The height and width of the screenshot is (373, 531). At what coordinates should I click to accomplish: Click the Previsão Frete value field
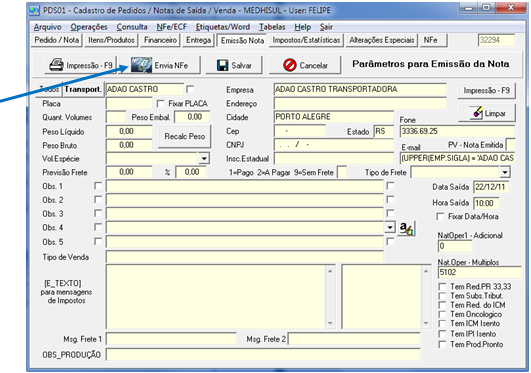pyautogui.click(x=129, y=172)
